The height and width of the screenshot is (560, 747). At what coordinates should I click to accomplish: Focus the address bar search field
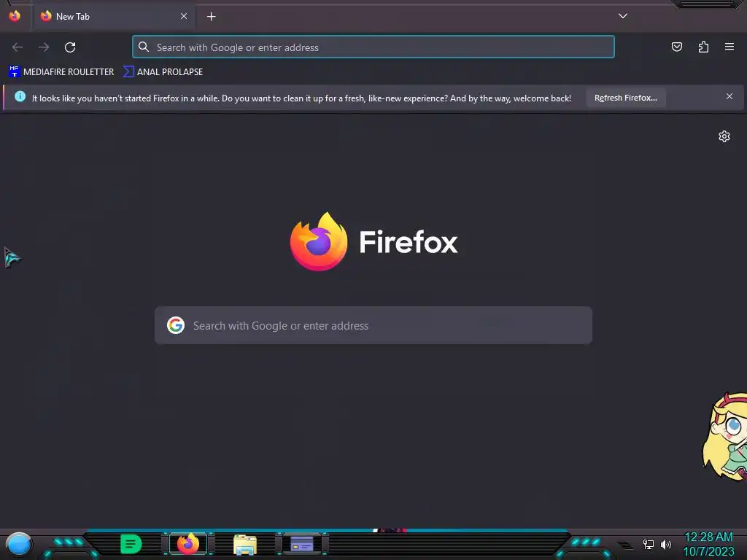tap(373, 47)
